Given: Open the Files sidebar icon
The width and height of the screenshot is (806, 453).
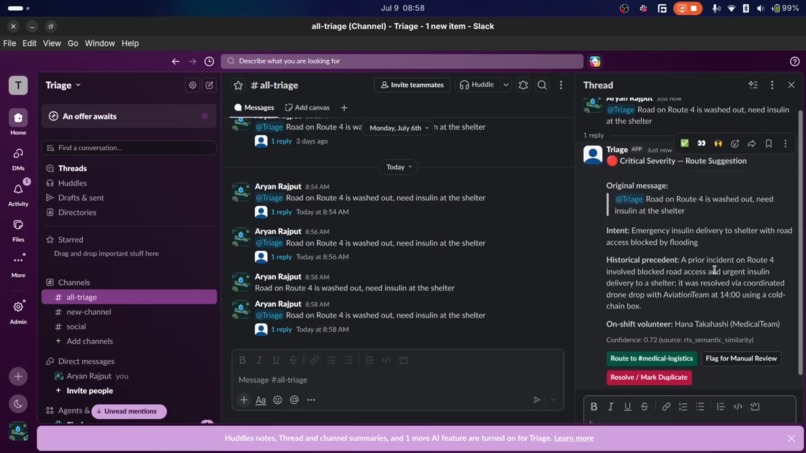Looking at the screenshot, I should [18, 229].
